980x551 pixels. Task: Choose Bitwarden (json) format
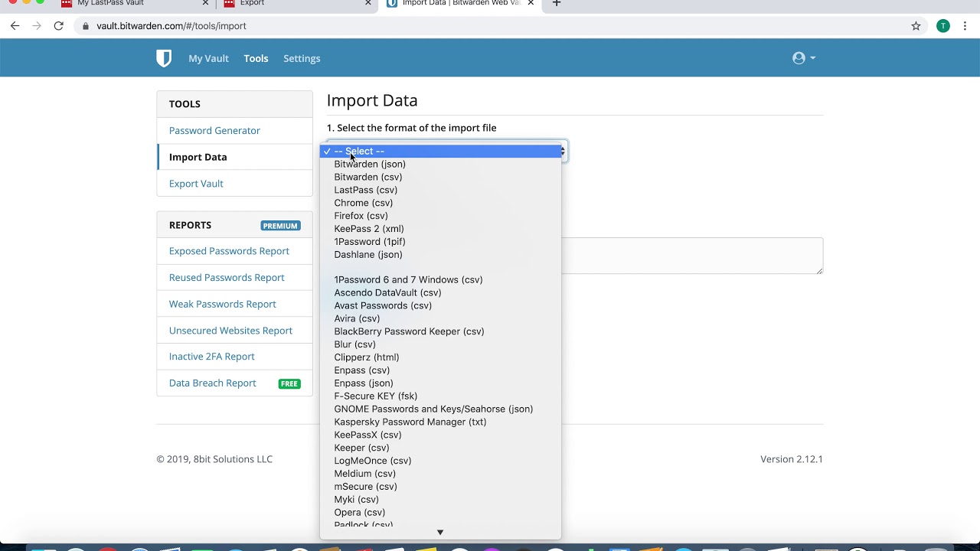coord(440,164)
